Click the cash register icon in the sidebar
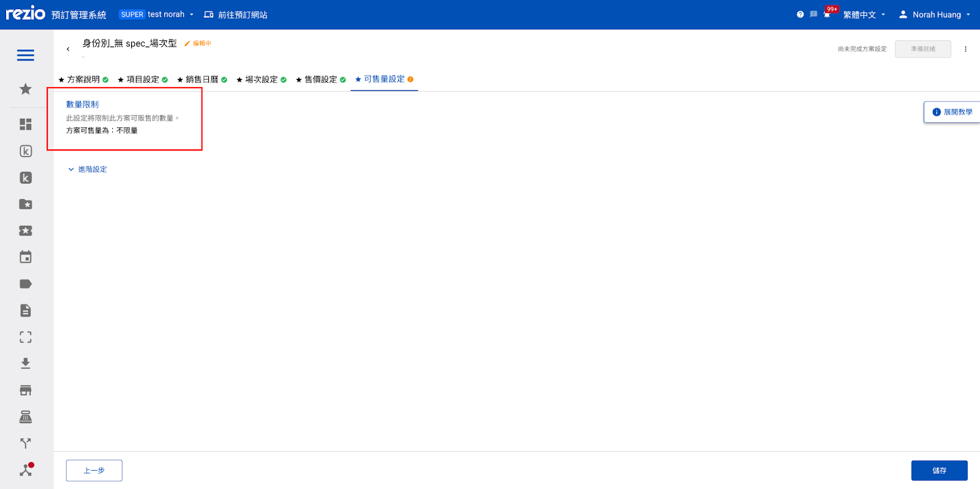The height and width of the screenshot is (489, 980). 26,417
